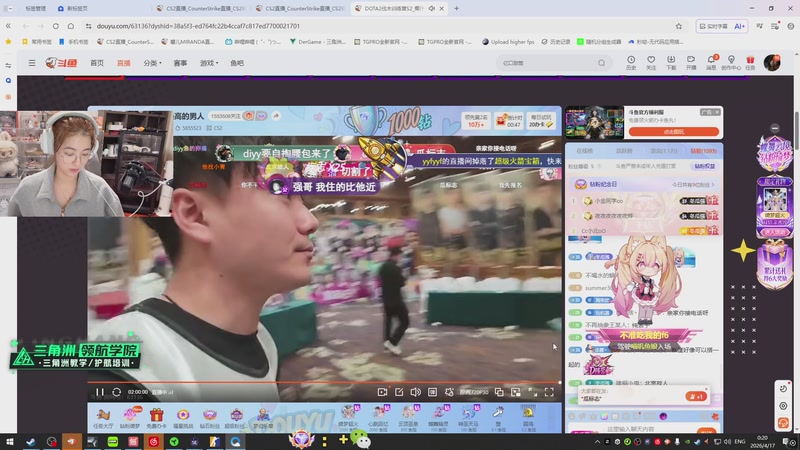Select the 心动回忆 gift
The width and height of the screenshot is (800, 450).
[378, 417]
